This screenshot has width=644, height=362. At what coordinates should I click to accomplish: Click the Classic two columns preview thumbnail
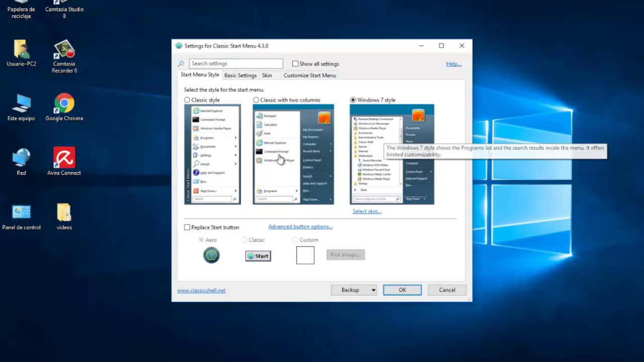point(293,154)
